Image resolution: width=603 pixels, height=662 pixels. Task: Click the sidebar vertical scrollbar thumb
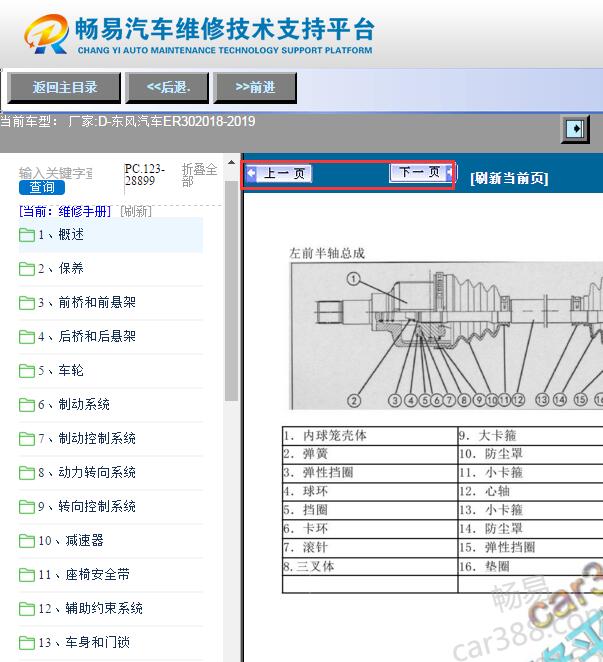(231, 291)
